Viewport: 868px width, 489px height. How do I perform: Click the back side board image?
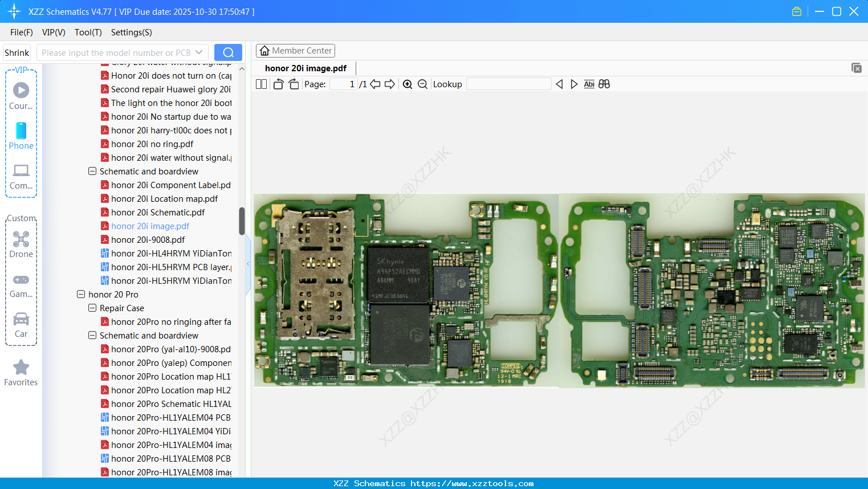click(712, 291)
